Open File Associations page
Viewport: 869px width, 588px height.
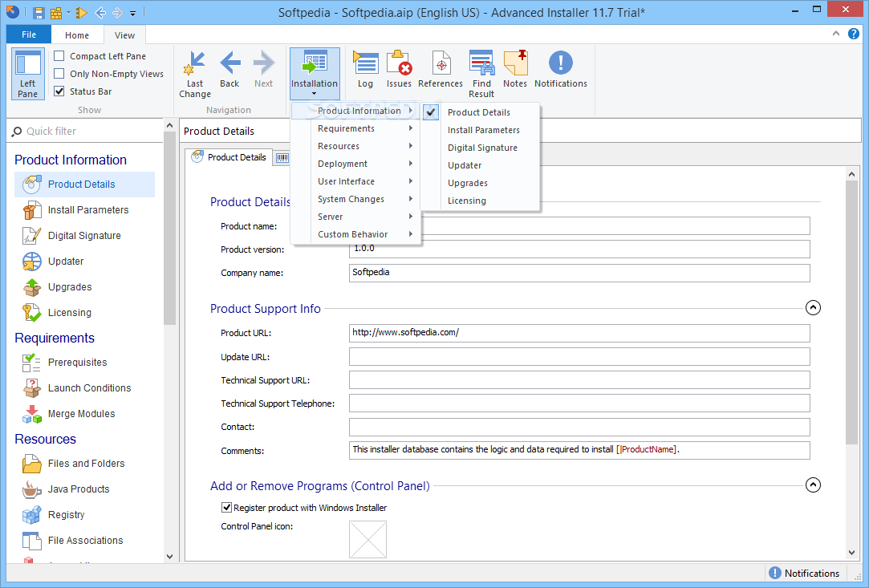(x=84, y=541)
